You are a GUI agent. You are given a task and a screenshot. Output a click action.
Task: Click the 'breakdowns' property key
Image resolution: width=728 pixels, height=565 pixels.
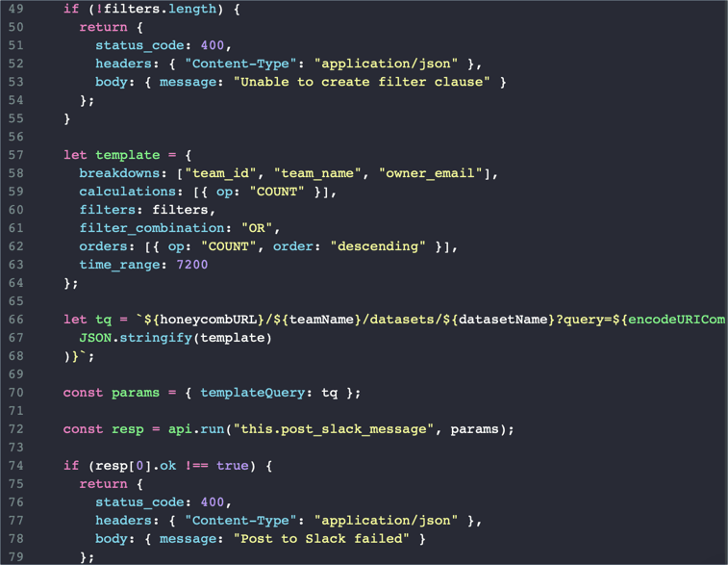point(119,173)
